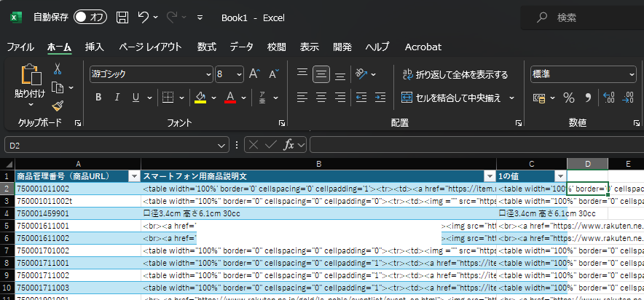644x300 pixels.
Task: Switch to the 挿入 tab
Action: pyautogui.click(x=95, y=47)
